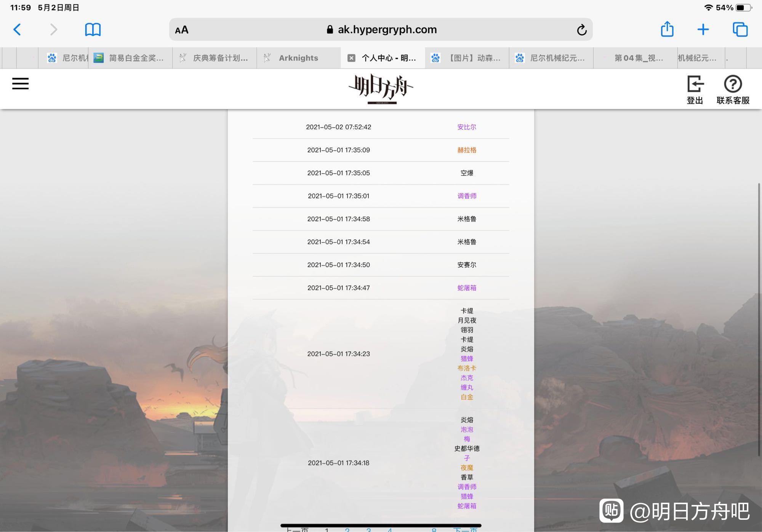Viewport: 762px width, 532px height.
Task: Open 联系客服 help icon
Action: click(733, 89)
